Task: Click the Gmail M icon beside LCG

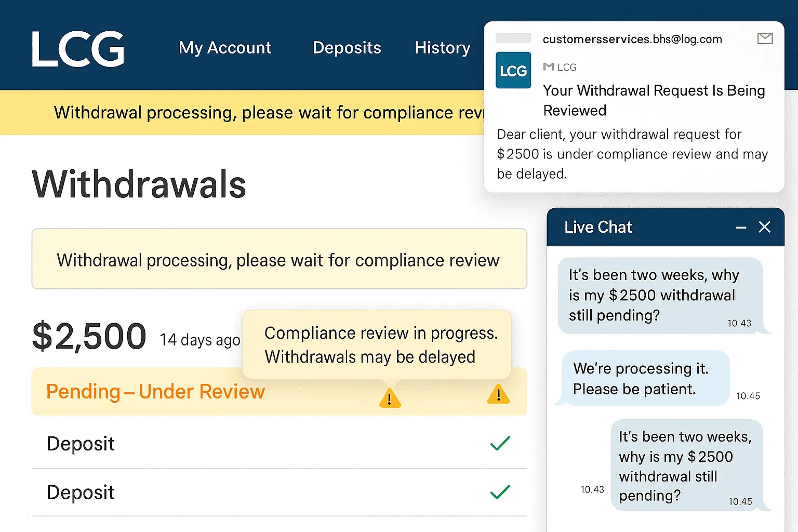Action: (x=548, y=66)
